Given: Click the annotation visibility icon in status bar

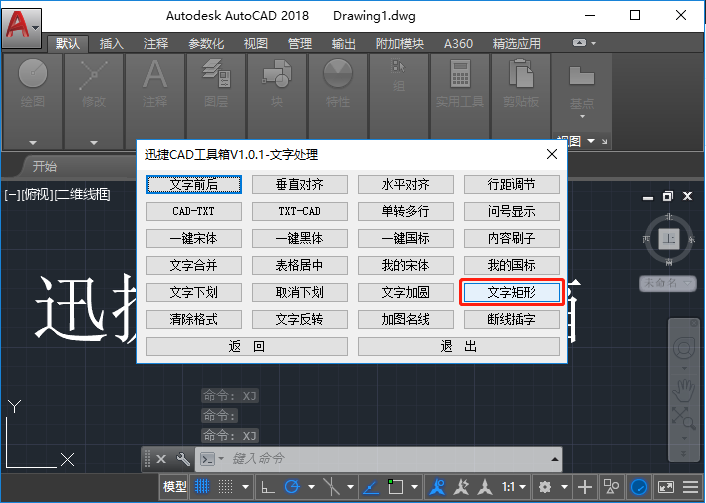Looking at the screenshot, I should click(x=437, y=487).
